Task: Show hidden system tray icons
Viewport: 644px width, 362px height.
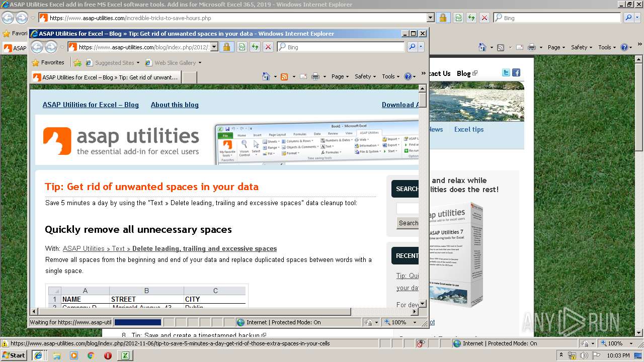Action: tap(561, 355)
